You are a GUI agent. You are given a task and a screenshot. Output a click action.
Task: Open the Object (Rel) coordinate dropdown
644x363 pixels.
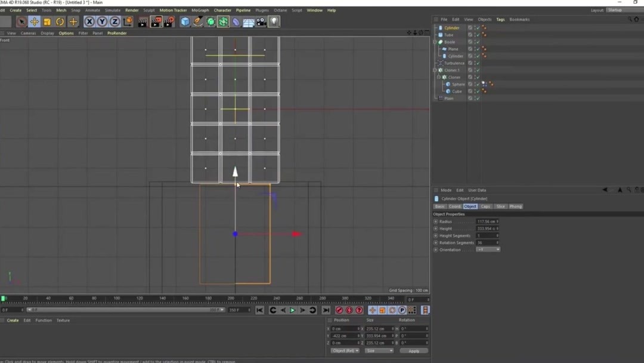pyautogui.click(x=345, y=351)
